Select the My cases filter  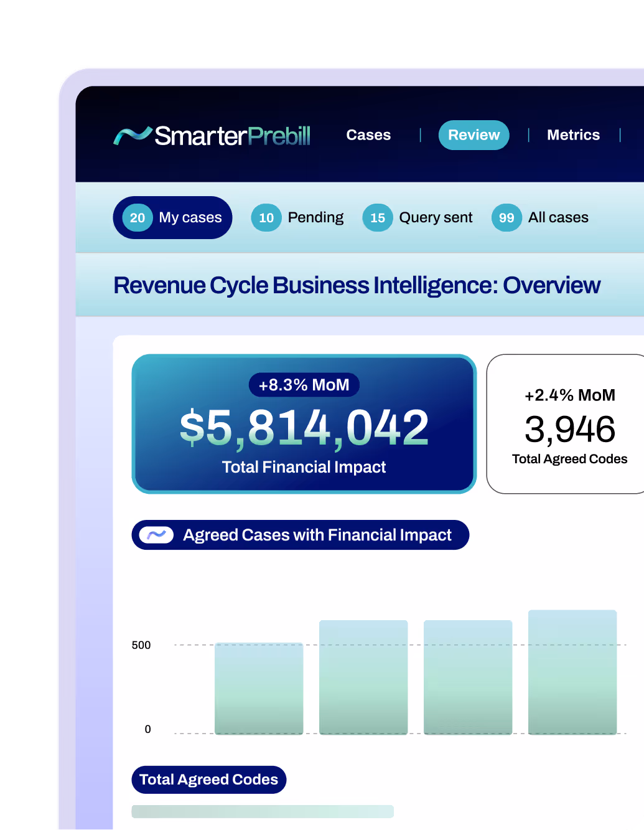click(x=172, y=217)
